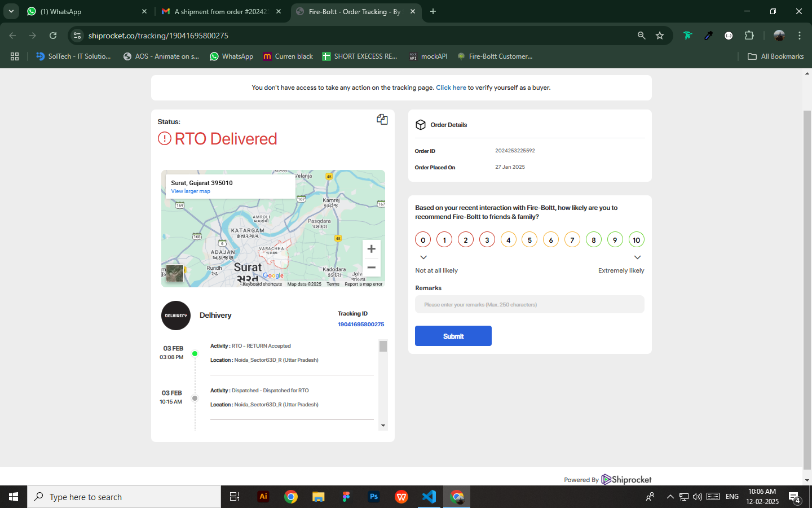Click the satellite view thumbnail on map
Screen dimensions: 812x508
[175, 273]
